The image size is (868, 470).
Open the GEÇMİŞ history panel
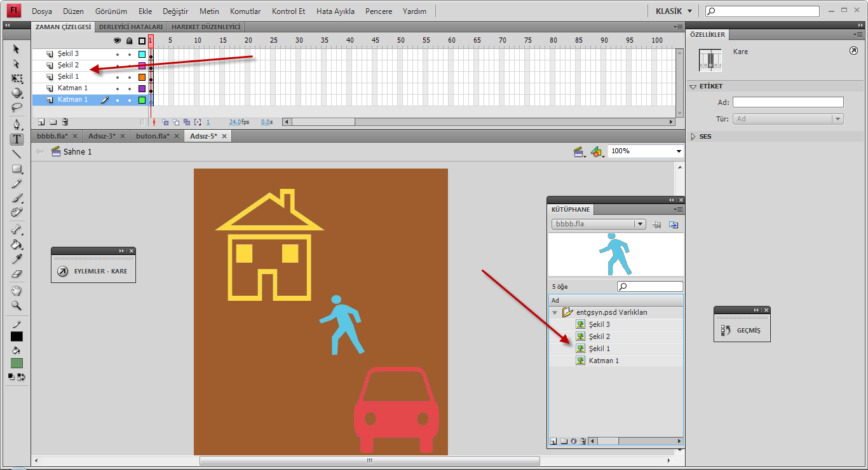point(742,330)
